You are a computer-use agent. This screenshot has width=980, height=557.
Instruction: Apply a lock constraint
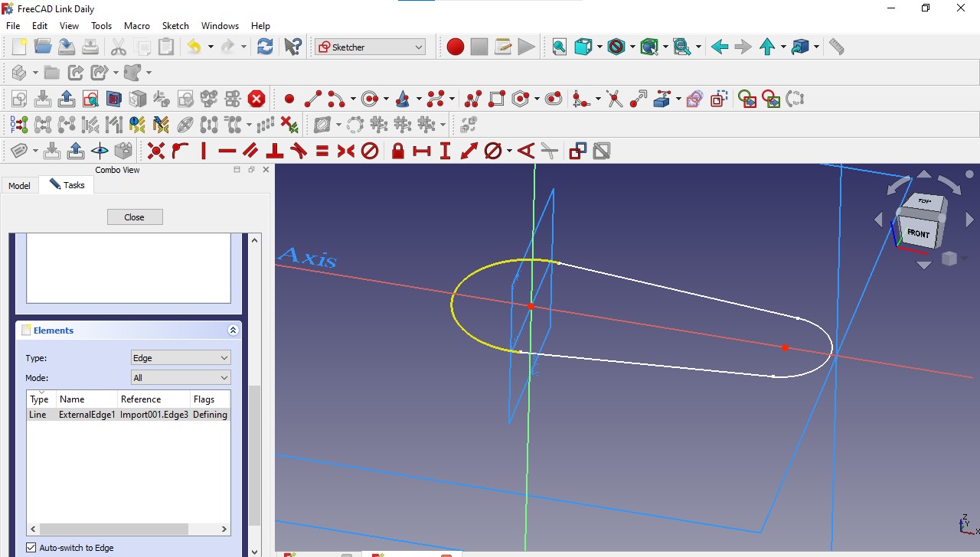(397, 151)
